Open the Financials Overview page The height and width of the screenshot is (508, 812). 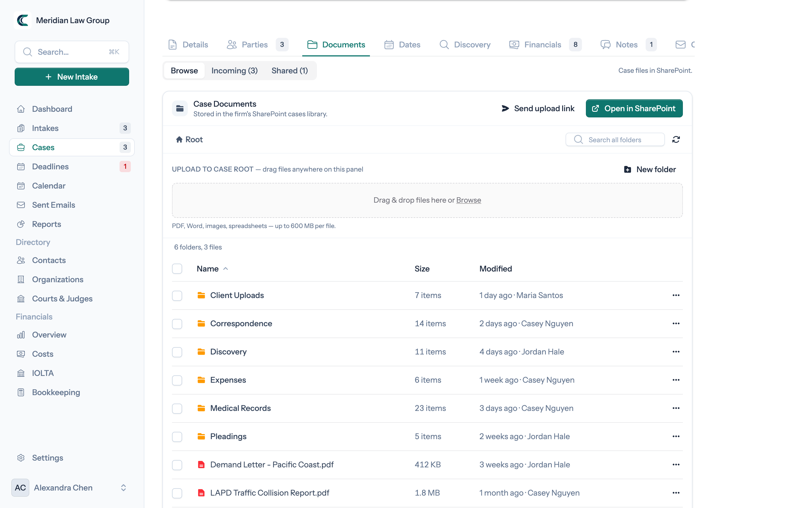tap(72, 335)
